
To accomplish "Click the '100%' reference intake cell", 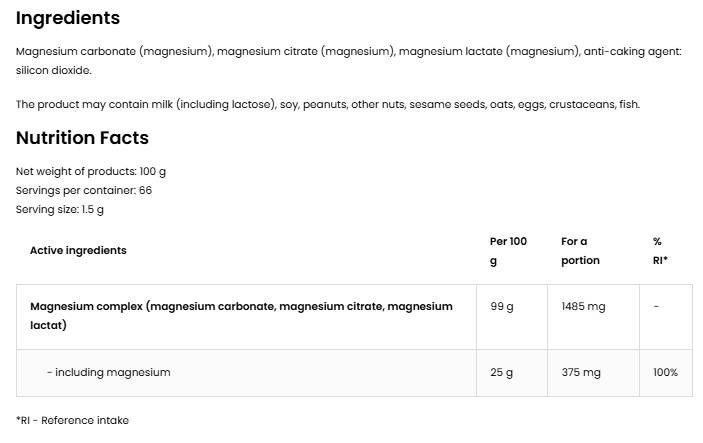I will (665, 372).
